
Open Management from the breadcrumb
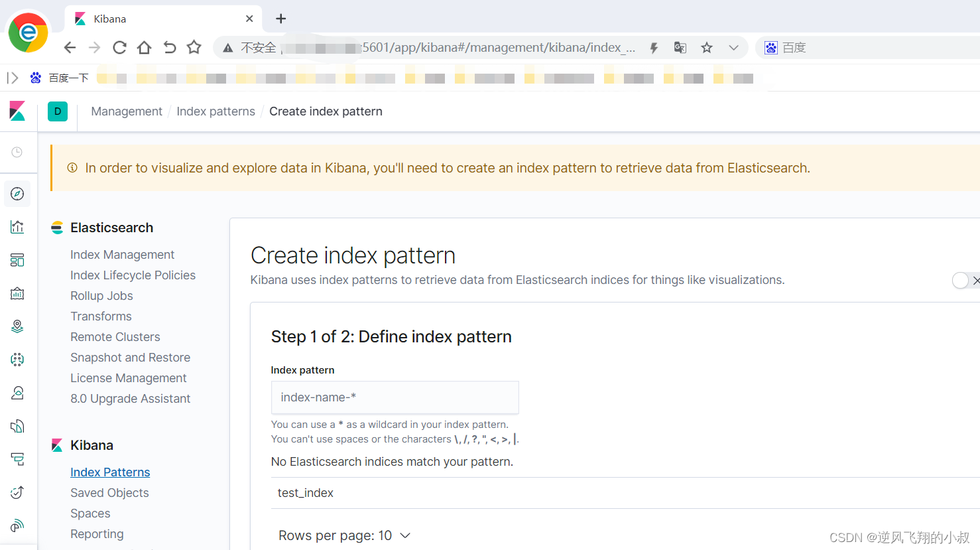[x=126, y=111]
